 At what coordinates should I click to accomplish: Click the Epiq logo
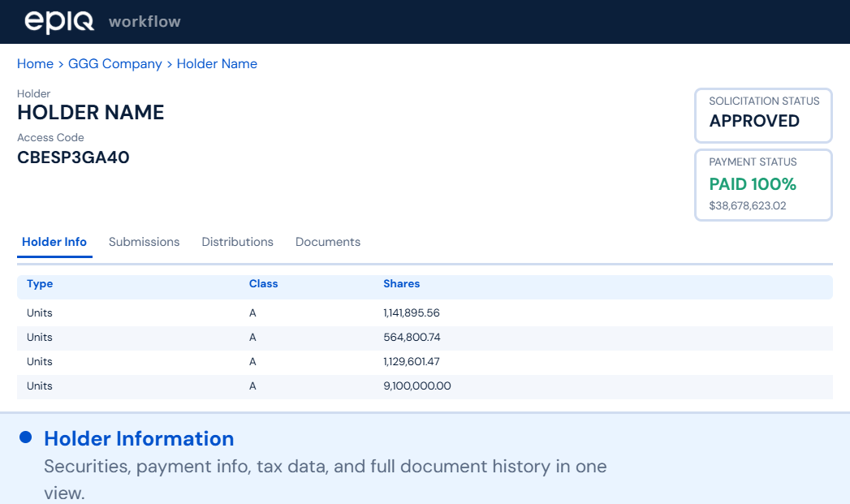click(59, 22)
